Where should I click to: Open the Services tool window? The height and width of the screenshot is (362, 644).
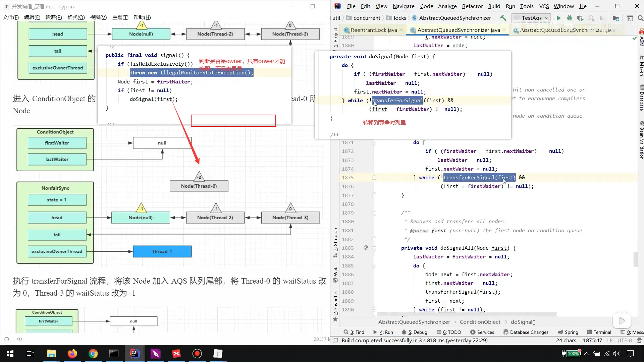[x=482, y=332]
